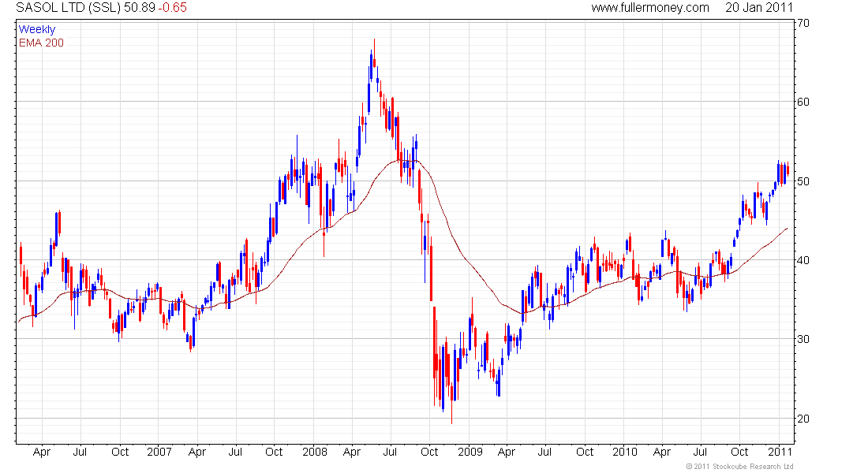This screenshot has height=473, width=868.
Task: Click the 60 price axis label
Action: point(803,102)
